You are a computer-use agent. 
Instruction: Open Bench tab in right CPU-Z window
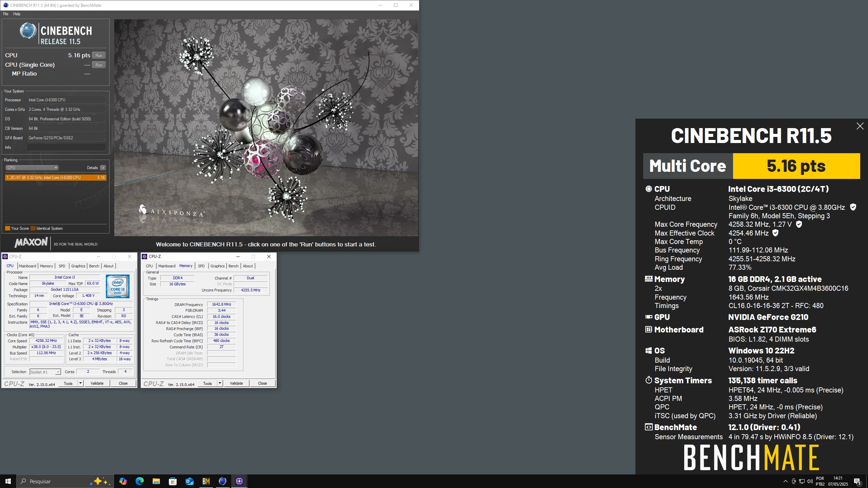pos(233,266)
